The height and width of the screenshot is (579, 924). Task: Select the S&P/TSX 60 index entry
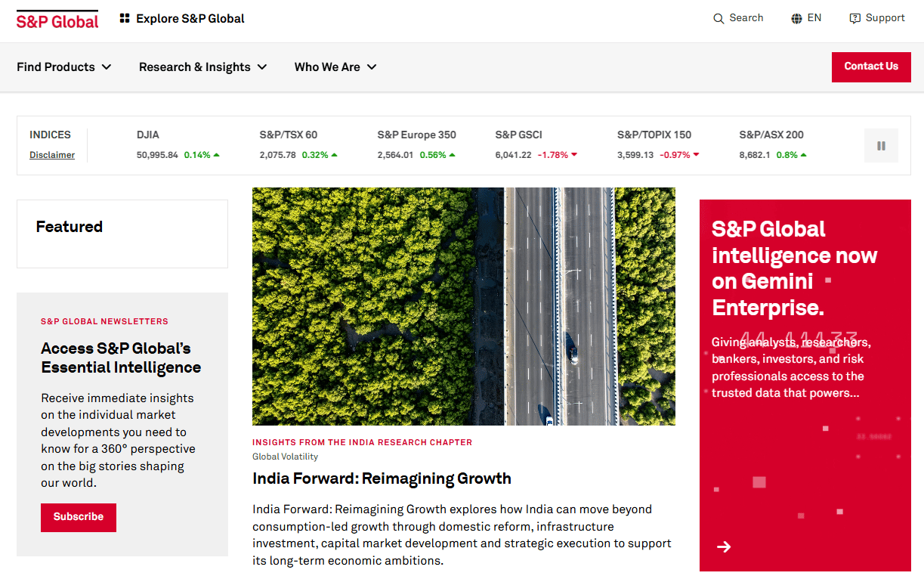click(298, 144)
